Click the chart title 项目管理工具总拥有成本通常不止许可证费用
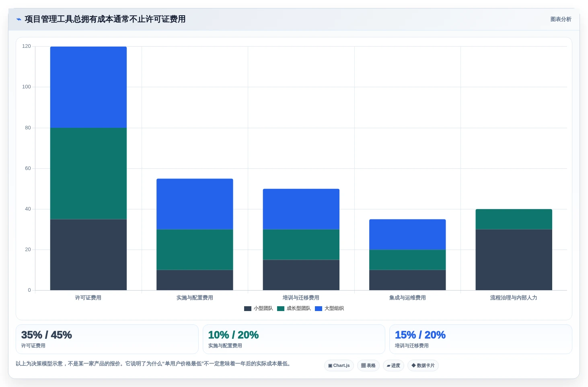588x387 pixels. [105, 19]
